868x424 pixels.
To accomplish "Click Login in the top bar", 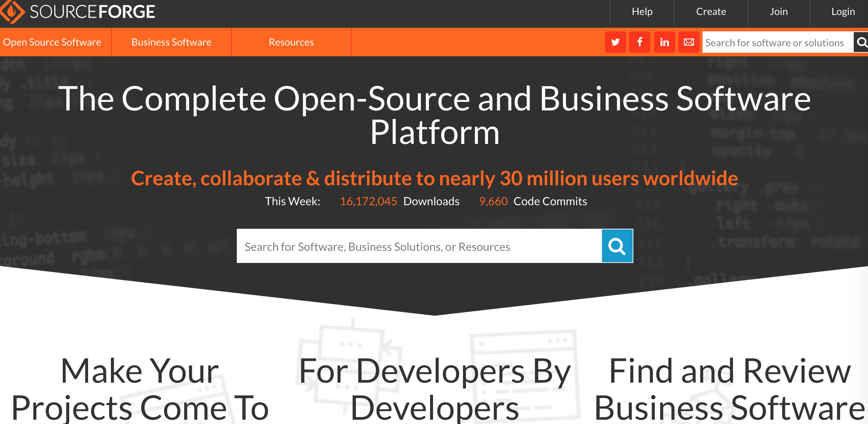I will pos(843,12).
